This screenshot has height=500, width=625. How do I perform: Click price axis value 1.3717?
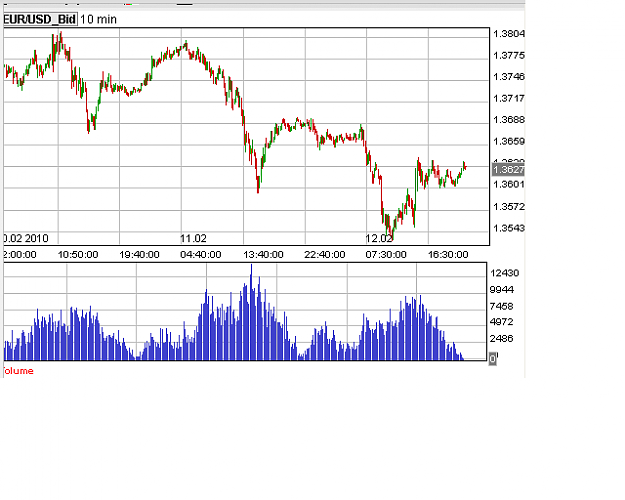(509, 98)
